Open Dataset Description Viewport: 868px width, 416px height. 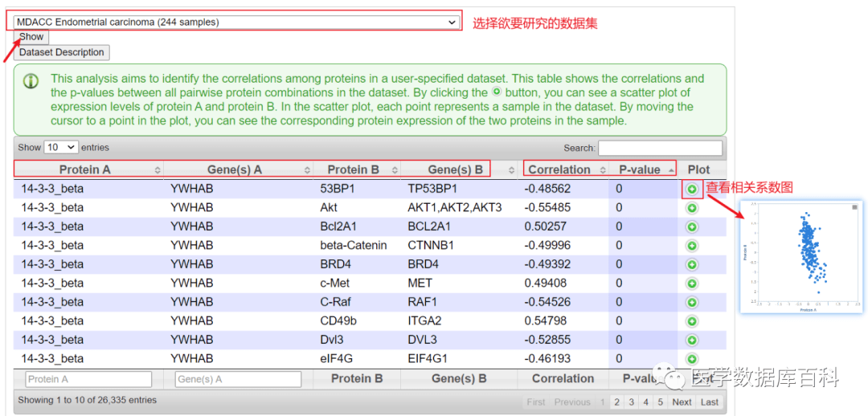pos(62,52)
